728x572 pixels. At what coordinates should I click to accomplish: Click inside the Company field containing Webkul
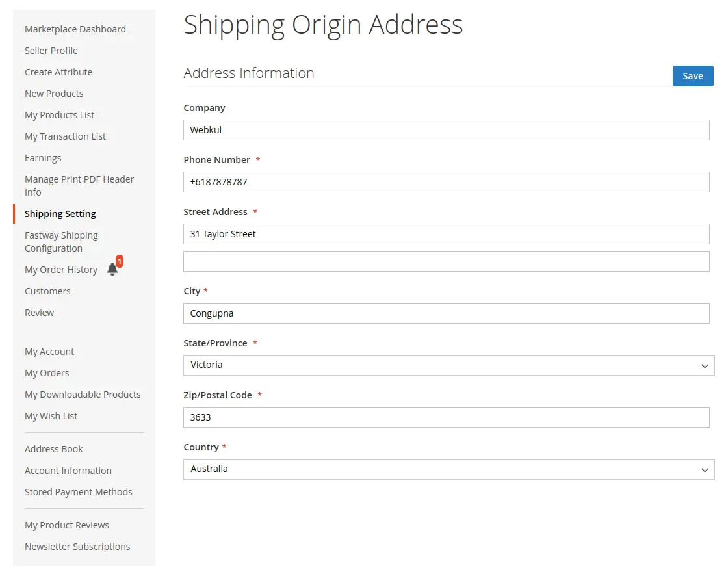[x=447, y=129]
